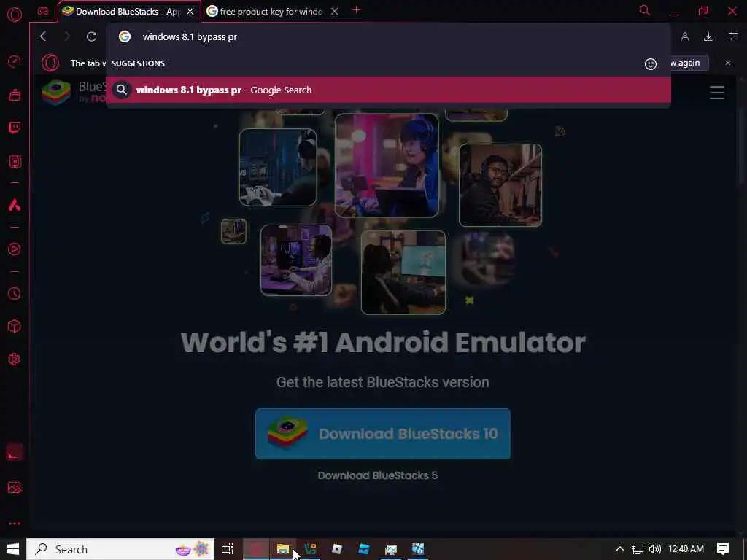Open Twitch panel in sidebar
Viewport: 747px width, 560px height.
tap(15, 128)
